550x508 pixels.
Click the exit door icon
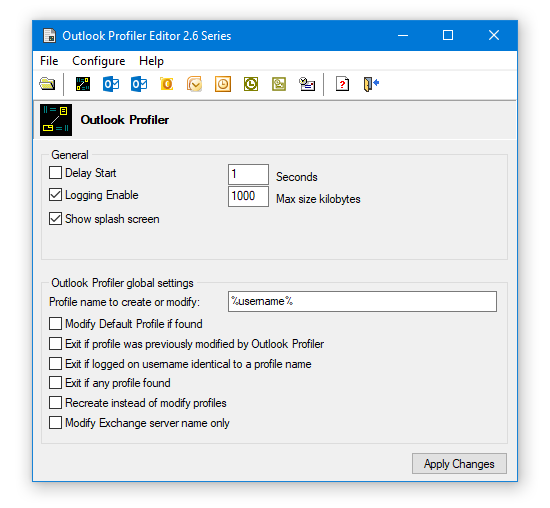pos(371,84)
